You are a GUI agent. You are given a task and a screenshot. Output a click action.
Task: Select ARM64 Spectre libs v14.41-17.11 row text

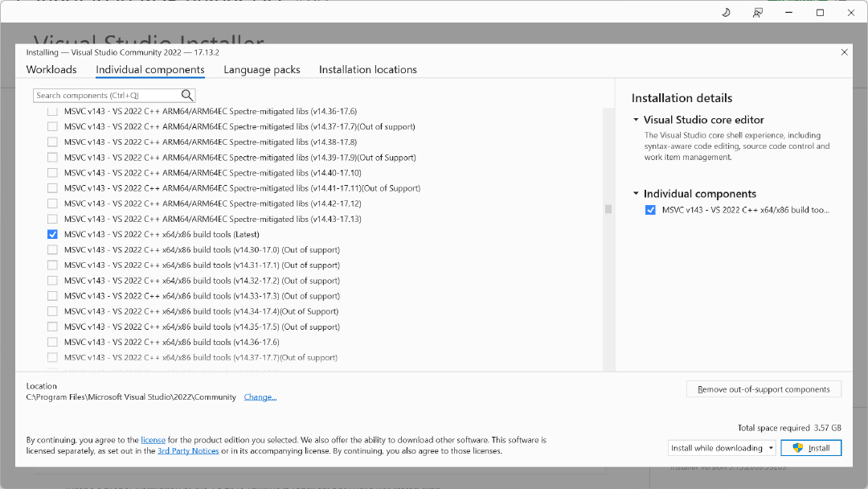click(243, 188)
